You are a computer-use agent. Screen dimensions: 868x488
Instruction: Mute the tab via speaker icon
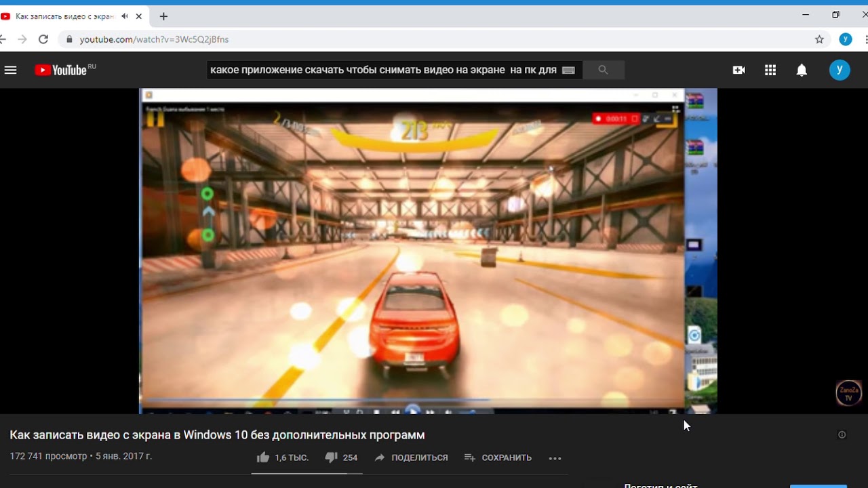tap(125, 16)
